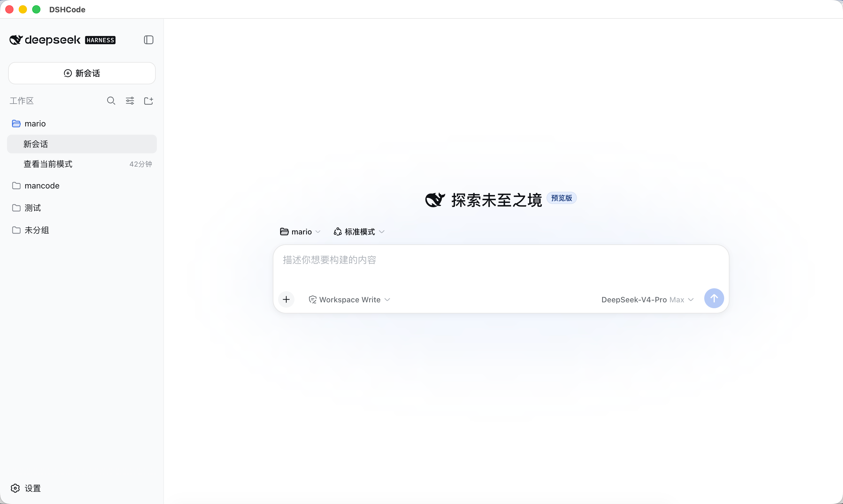Open the Workspace Write permission dropdown

(349, 299)
